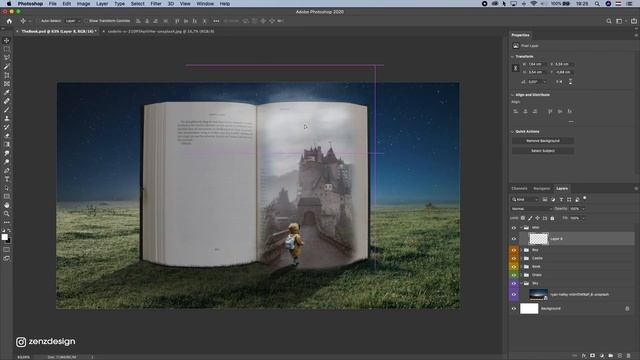640x360 pixels.
Task: Collapse the Quick Actions section
Action: click(513, 132)
